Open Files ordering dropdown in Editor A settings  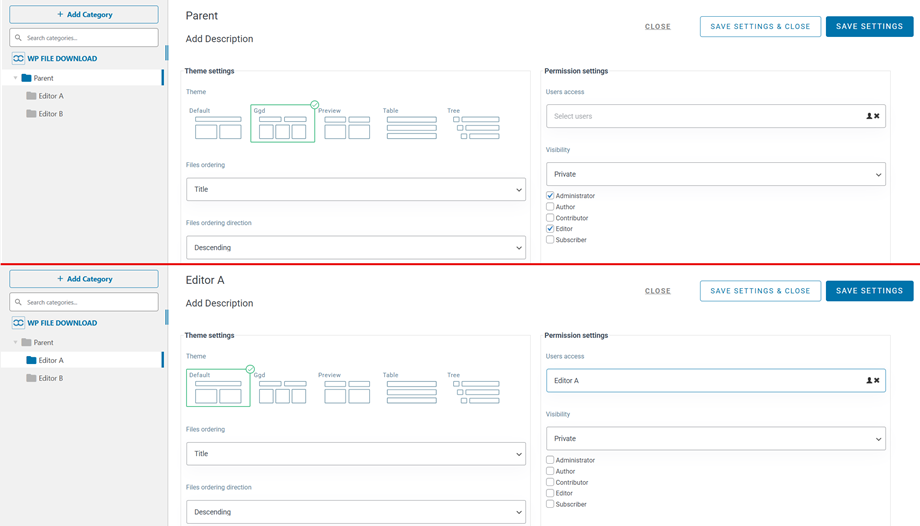point(355,454)
